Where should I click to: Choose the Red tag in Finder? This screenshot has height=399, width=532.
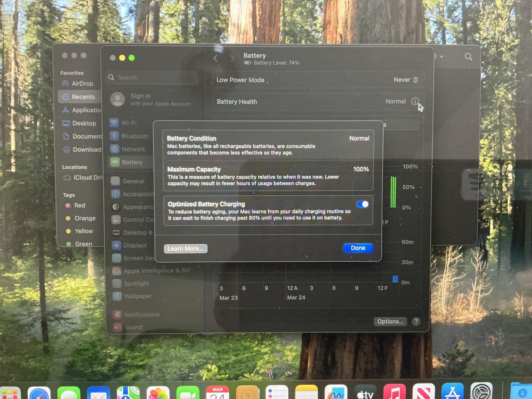[x=75, y=205]
